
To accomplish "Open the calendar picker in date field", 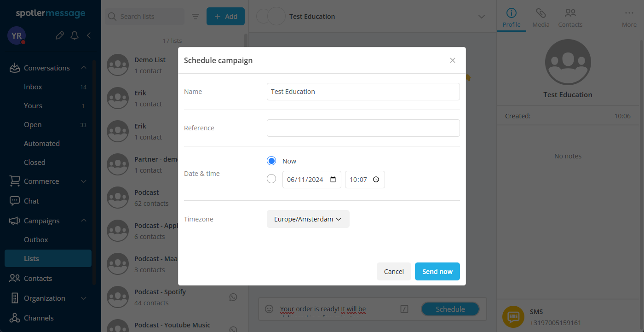I will click(333, 180).
